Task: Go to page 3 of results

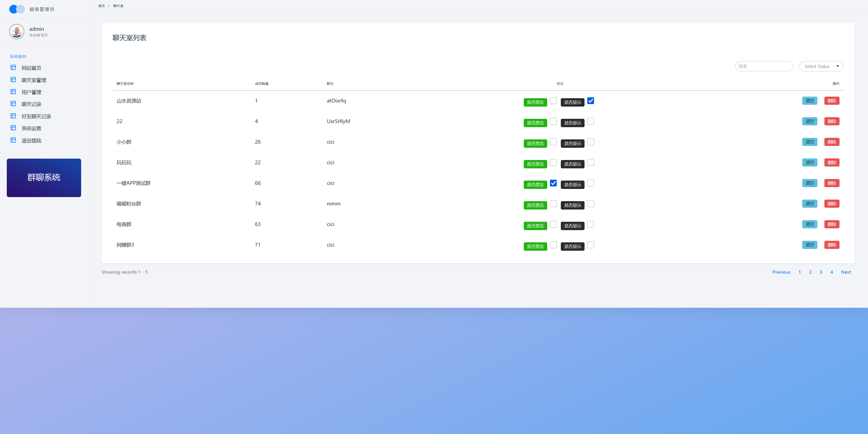Action: 821,272
